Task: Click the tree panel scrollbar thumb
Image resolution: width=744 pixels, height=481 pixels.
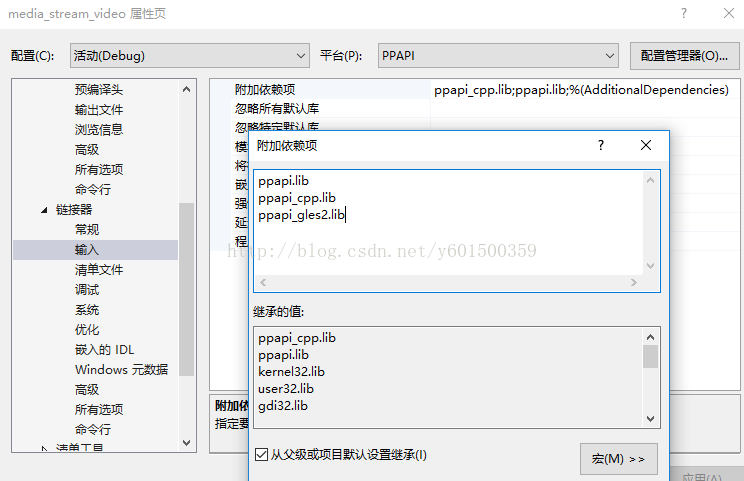Action: pos(186,289)
